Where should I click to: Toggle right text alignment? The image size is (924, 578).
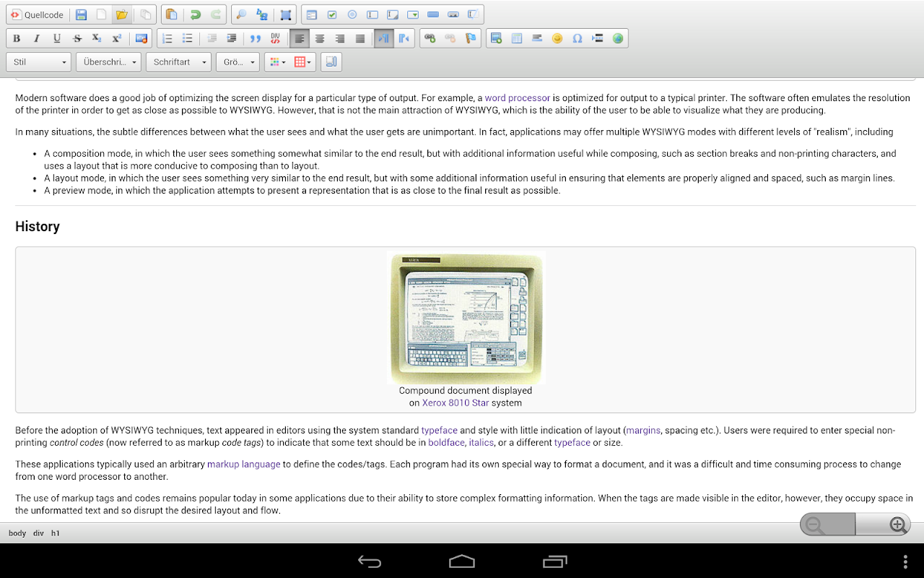(340, 38)
